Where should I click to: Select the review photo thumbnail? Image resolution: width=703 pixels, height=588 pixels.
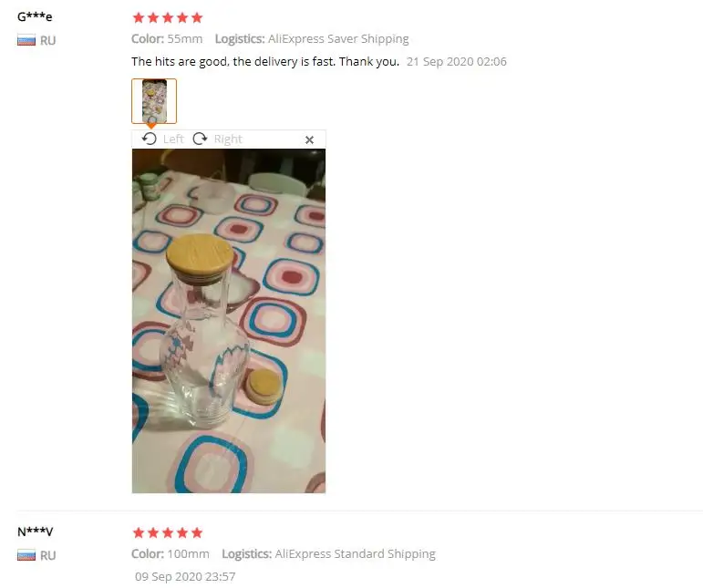click(154, 101)
